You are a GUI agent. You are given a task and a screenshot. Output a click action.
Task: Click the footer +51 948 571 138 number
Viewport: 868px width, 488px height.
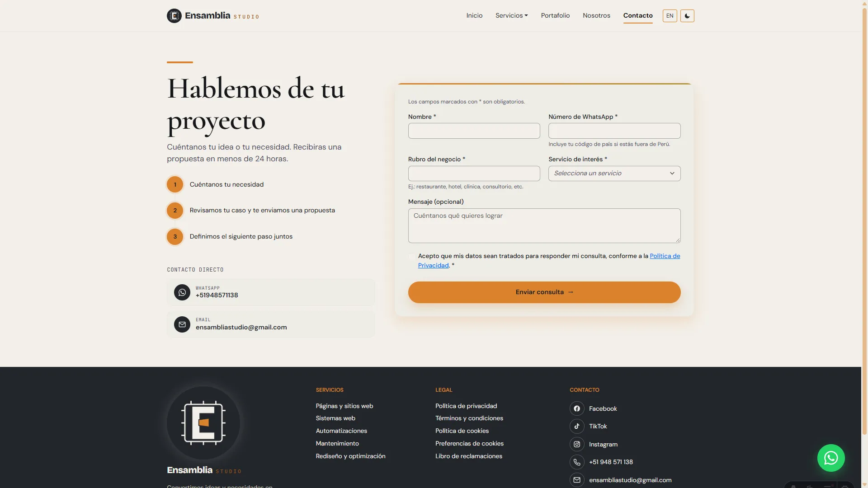click(611, 462)
